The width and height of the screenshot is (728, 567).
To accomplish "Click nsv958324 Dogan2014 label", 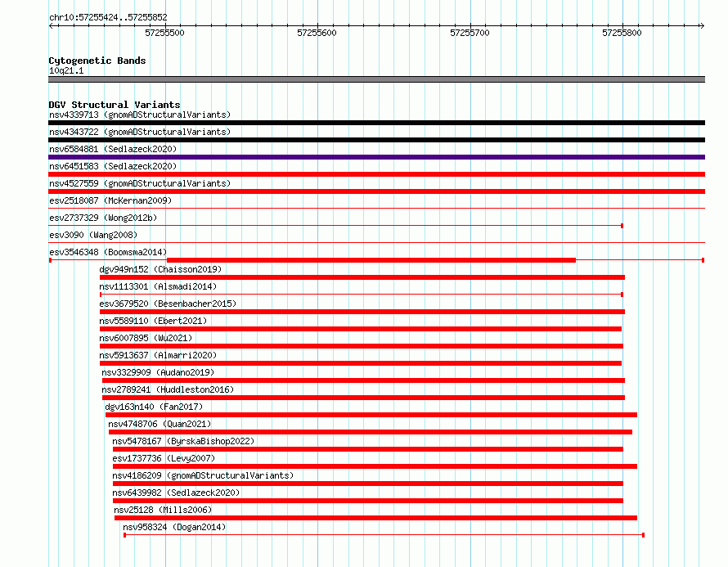I will (x=174, y=527).
